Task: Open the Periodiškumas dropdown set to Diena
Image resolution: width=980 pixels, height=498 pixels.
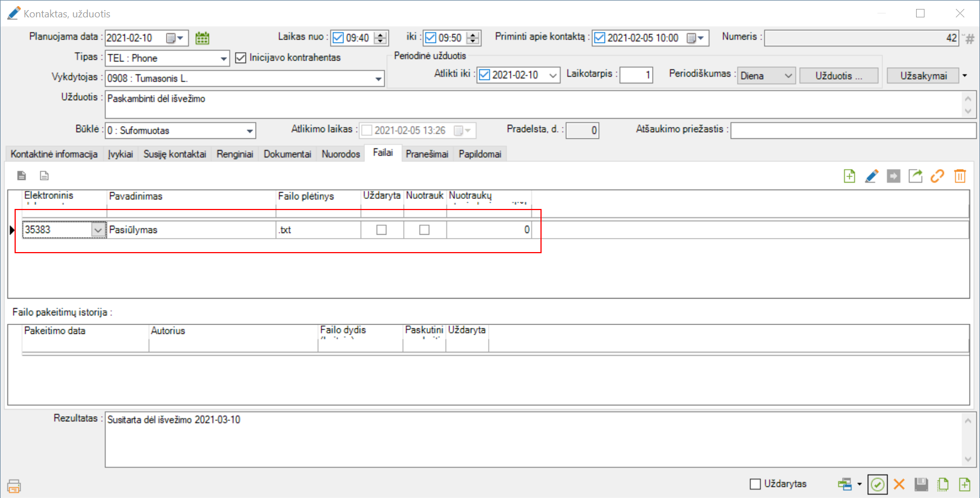Action: coord(788,76)
